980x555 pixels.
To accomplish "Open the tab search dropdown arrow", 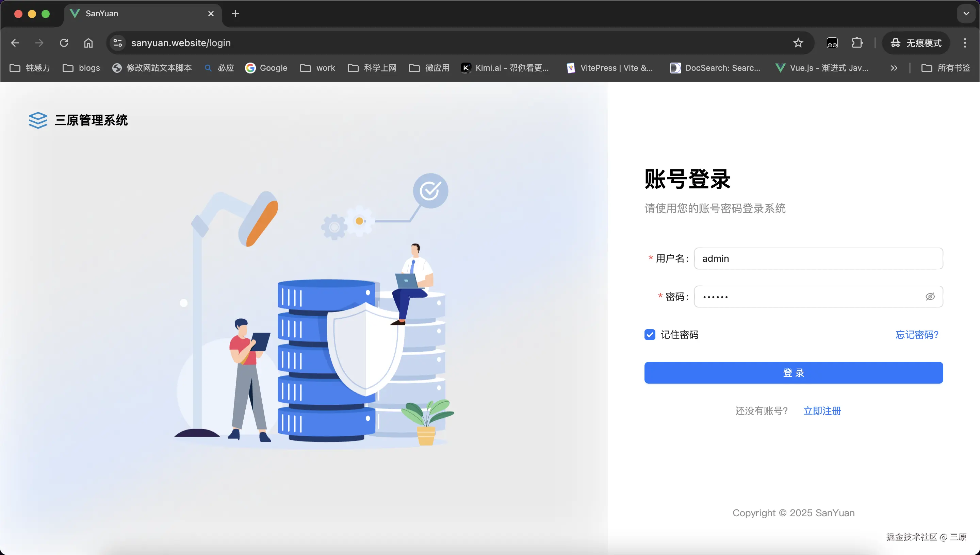I will point(966,13).
